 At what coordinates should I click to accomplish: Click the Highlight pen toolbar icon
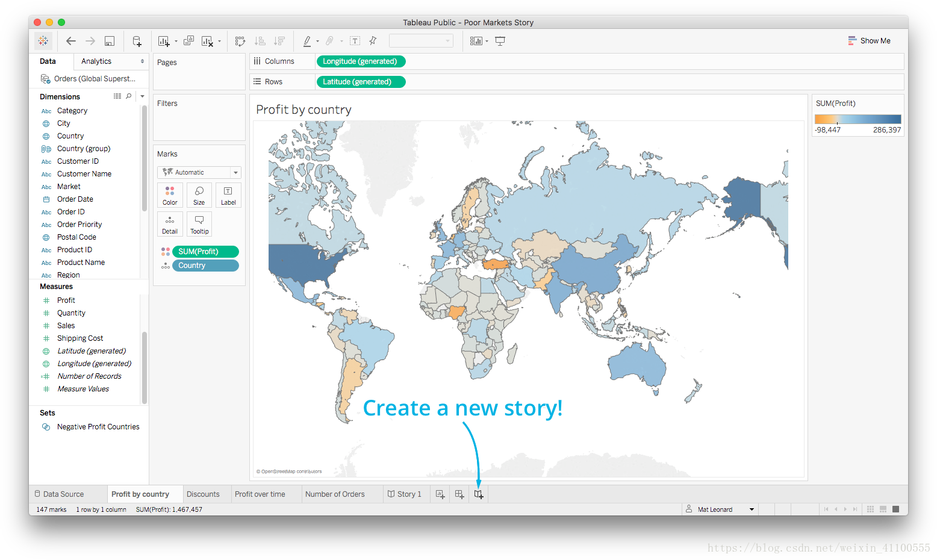(307, 41)
